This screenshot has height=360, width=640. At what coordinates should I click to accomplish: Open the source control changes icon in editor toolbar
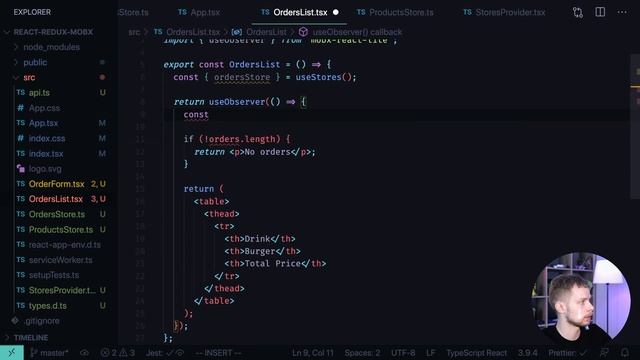pyautogui.click(x=578, y=12)
